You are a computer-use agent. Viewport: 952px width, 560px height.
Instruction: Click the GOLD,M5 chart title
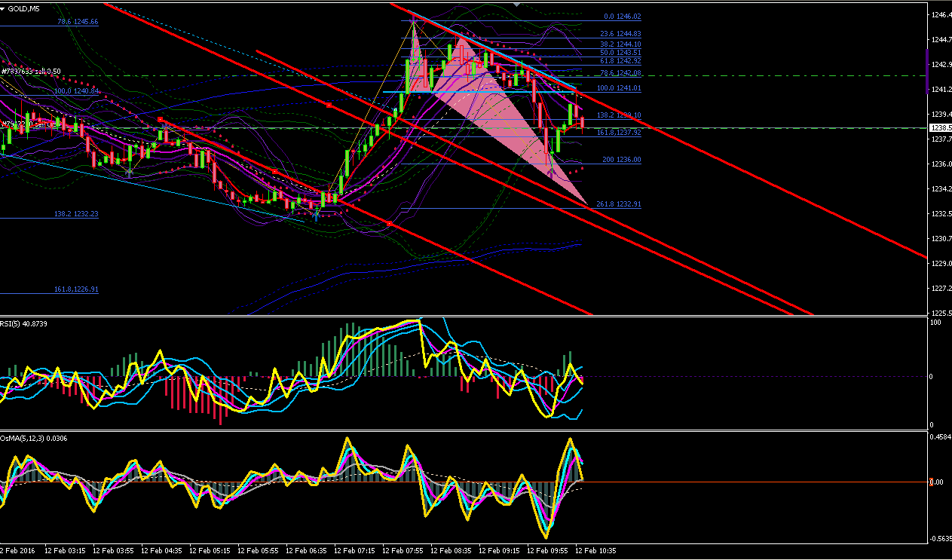tap(24, 8)
